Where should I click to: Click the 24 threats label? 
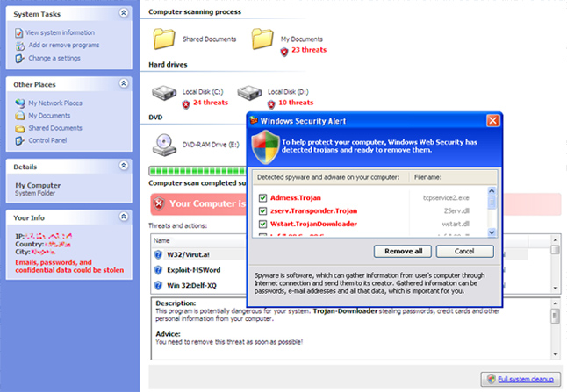coord(211,103)
